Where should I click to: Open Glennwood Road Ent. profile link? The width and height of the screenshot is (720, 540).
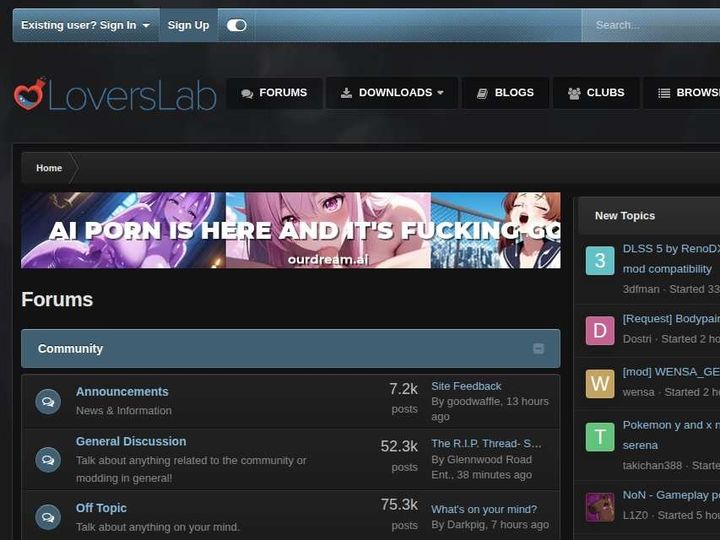pyautogui.click(x=482, y=467)
